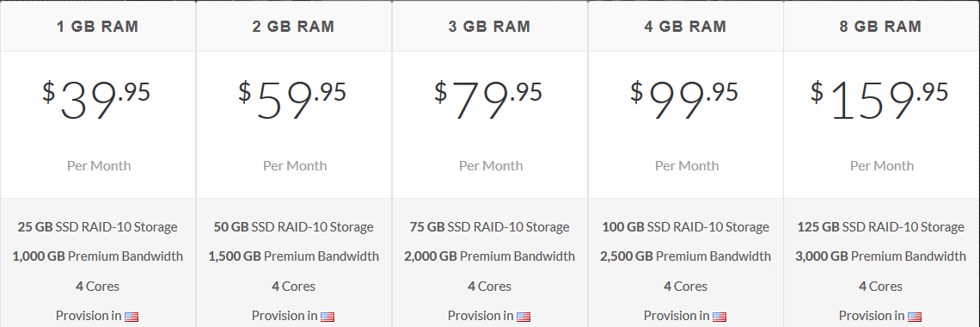Open the 4 GB RAM plan header
Viewport: 980px width, 327px height.
[x=686, y=27]
